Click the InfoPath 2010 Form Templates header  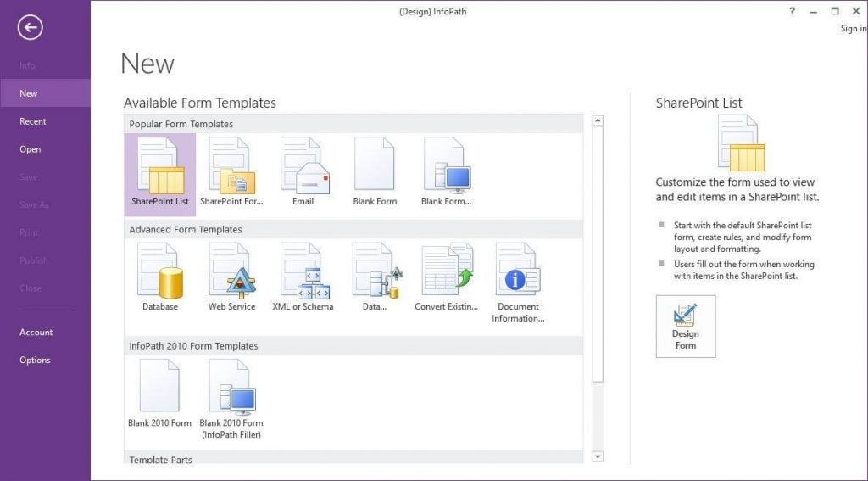[353, 345]
